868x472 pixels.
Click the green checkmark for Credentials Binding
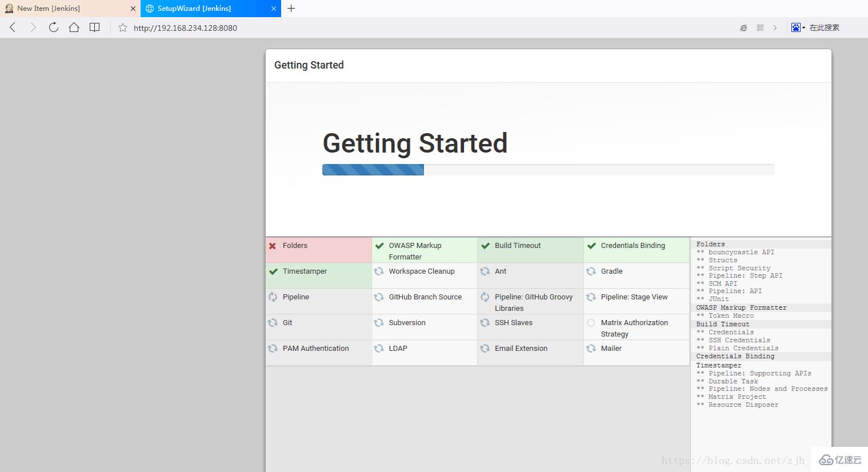[591, 246]
